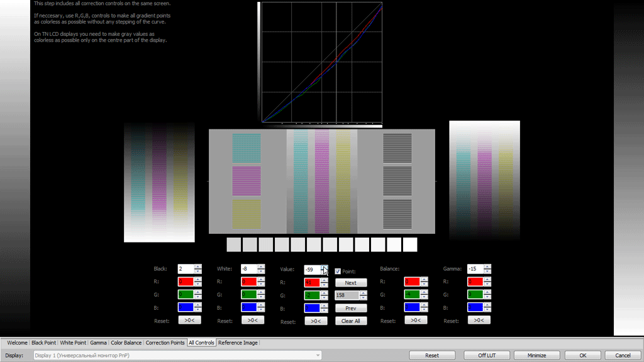Screen dimensions: 644x362
Task: Switch to the Reference Image tab
Action: tap(238, 343)
